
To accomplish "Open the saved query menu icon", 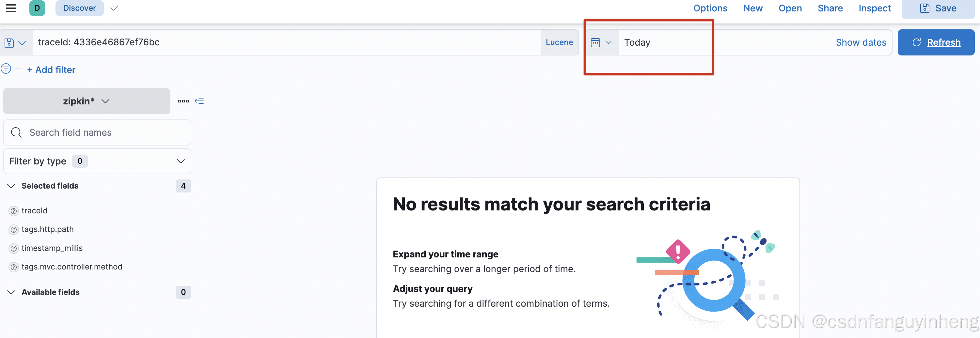I will point(15,43).
